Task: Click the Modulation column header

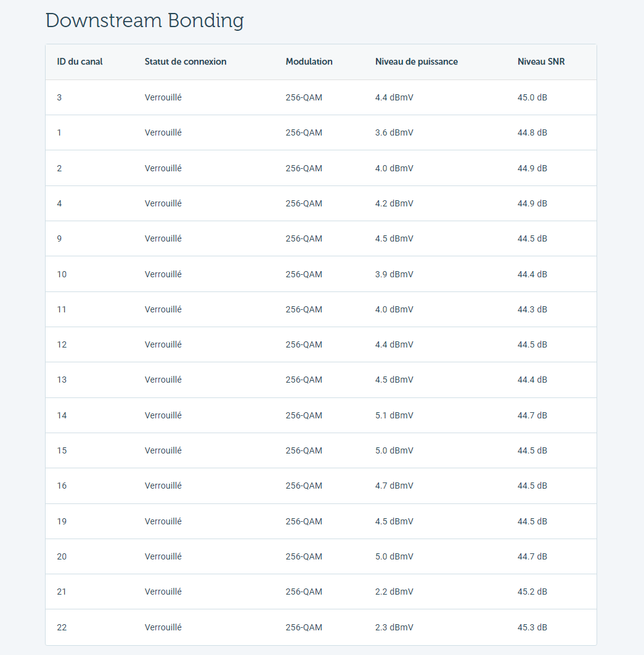Action: pos(309,62)
